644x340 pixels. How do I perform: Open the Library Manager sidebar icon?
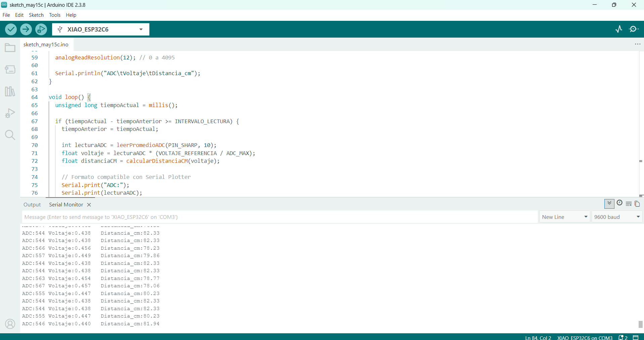[x=10, y=91]
